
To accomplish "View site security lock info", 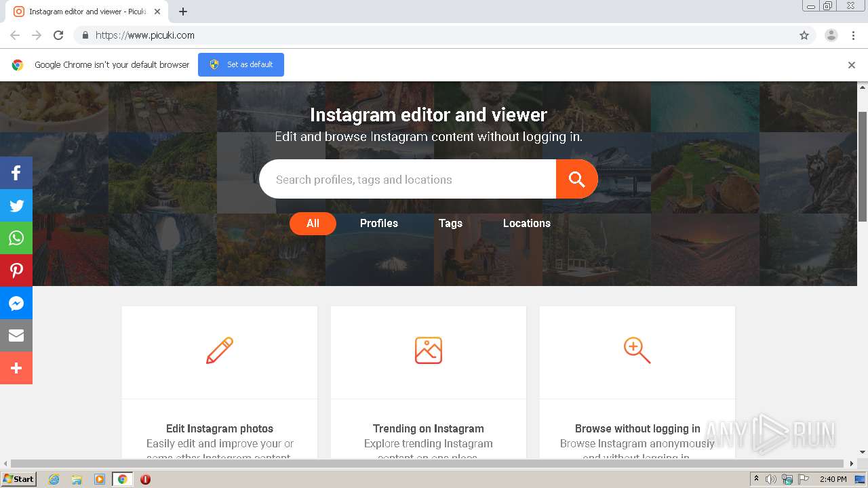I will click(85, 35).
